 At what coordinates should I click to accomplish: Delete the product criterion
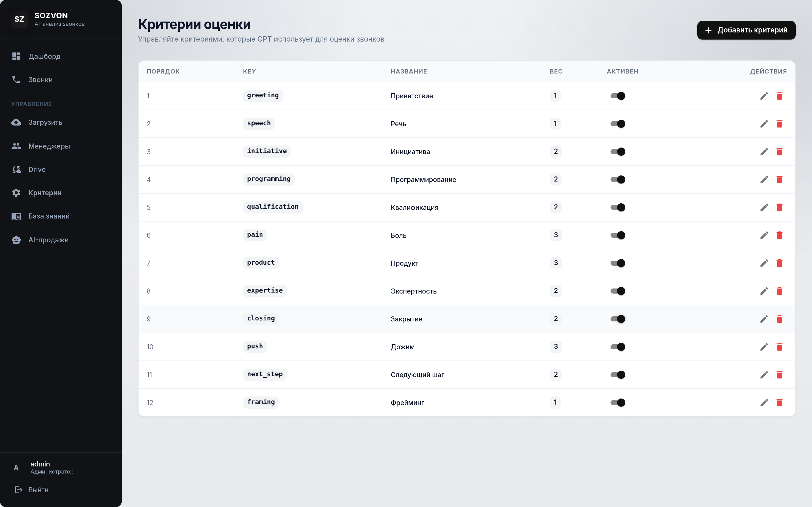780,263
